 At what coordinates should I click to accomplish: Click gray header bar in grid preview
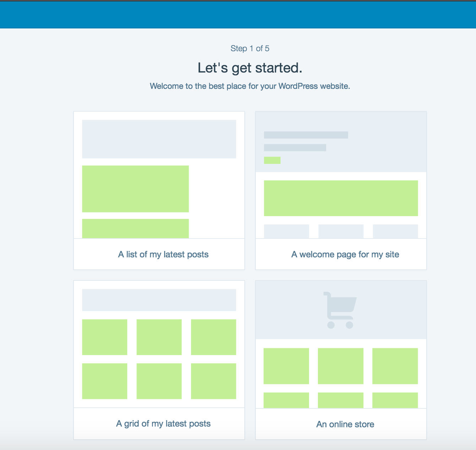tap(159, 300)
